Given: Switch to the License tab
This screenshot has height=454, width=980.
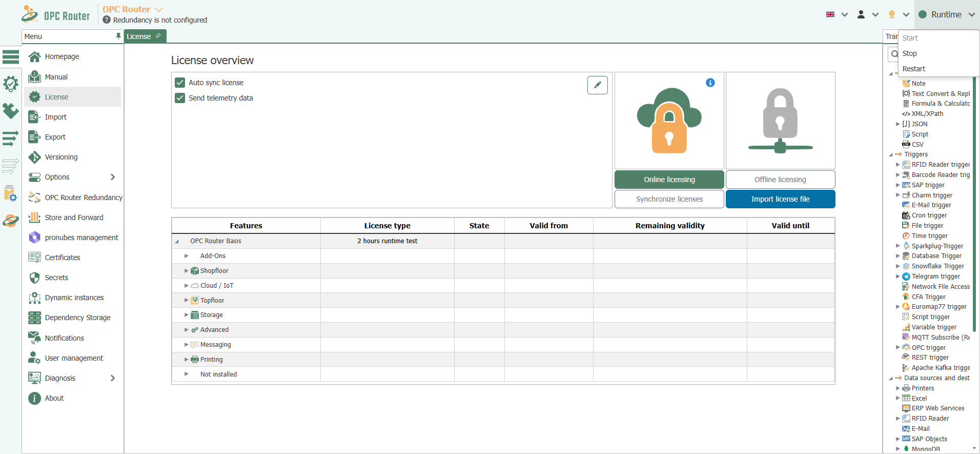Looking at the screenshot, I should point(146,36).
